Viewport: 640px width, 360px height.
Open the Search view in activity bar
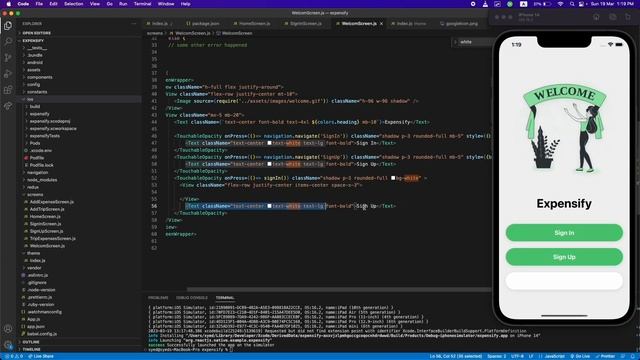pos(8,42)
